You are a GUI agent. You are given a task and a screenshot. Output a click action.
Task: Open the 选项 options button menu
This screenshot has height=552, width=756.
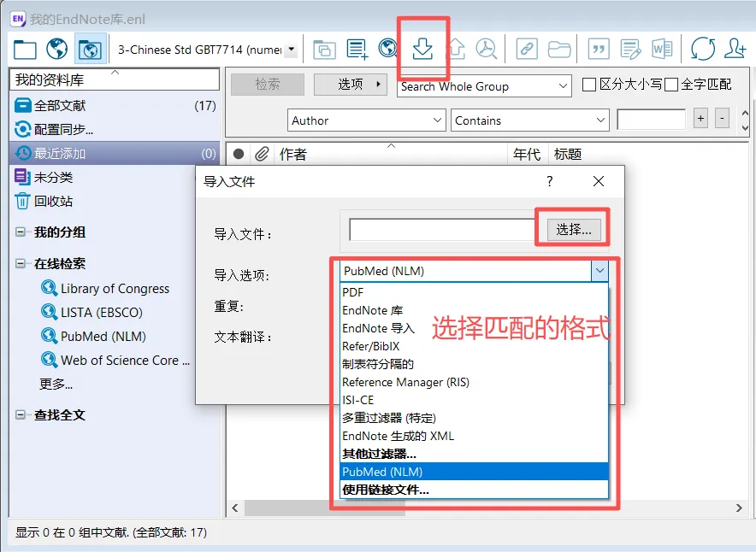[x=351, y=85]
